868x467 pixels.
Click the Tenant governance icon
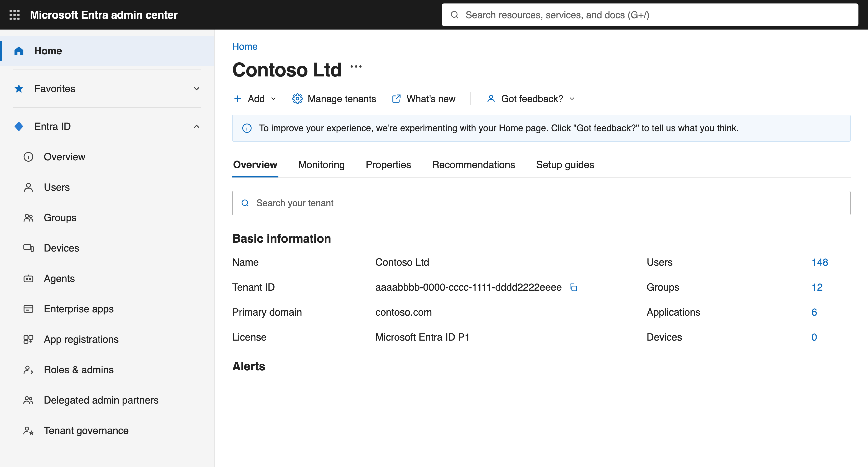point(28,431)
